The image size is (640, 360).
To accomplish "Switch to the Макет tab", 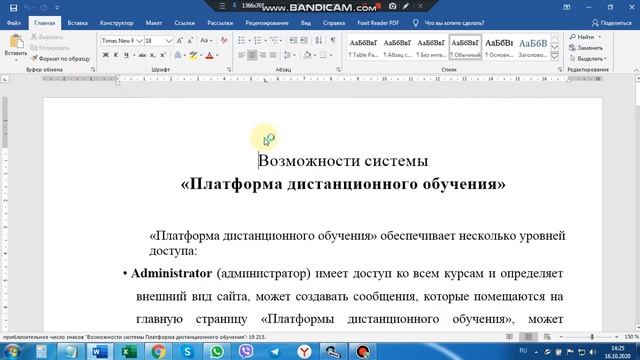I will (x=153, y=23).
